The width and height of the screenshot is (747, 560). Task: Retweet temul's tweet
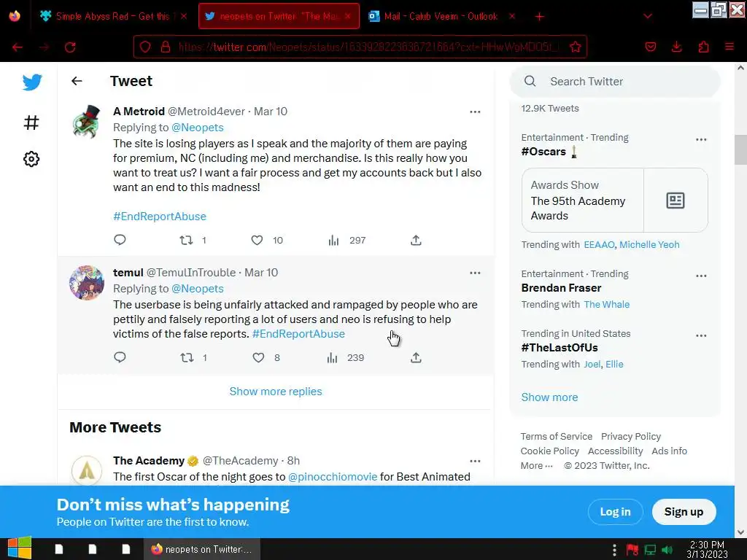[187, 357]
